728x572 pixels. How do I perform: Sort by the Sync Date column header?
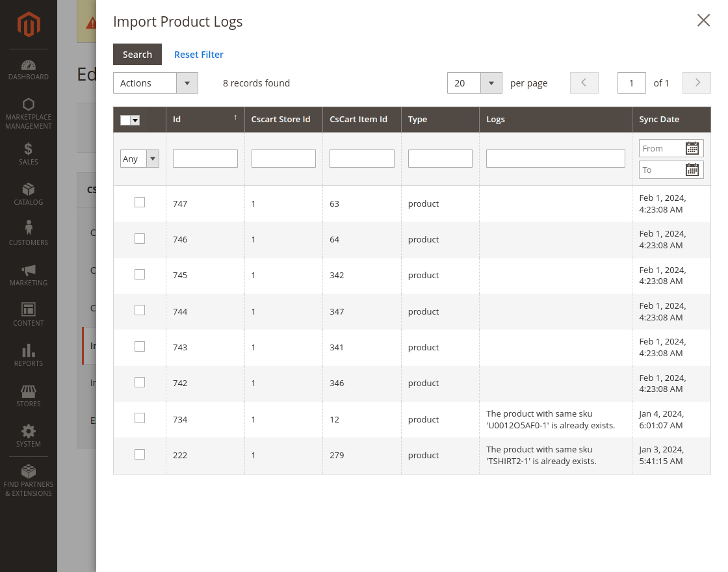(x=659, y=120)
